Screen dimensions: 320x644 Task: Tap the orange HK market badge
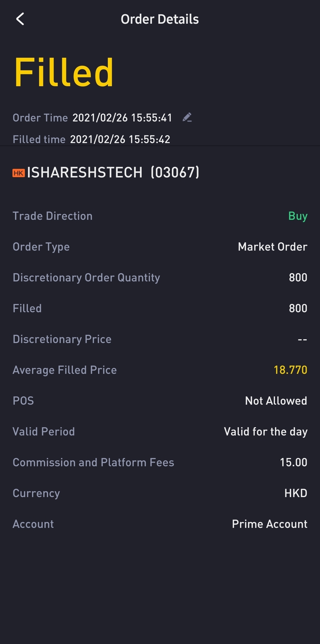click(x=19, y=173)
